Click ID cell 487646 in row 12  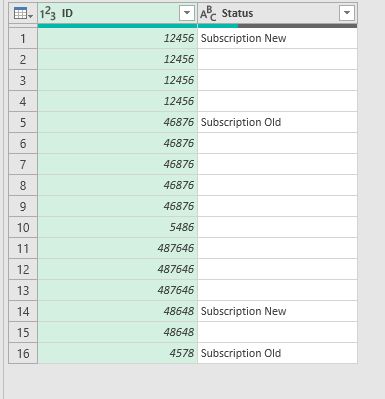tap(118, 269)
